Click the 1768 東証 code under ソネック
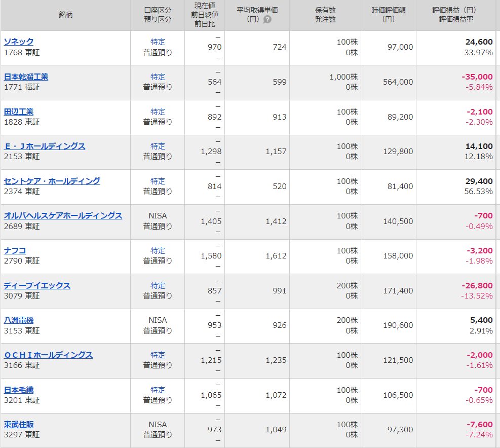This screenshot has width=500, height=448. coord(22,53)
